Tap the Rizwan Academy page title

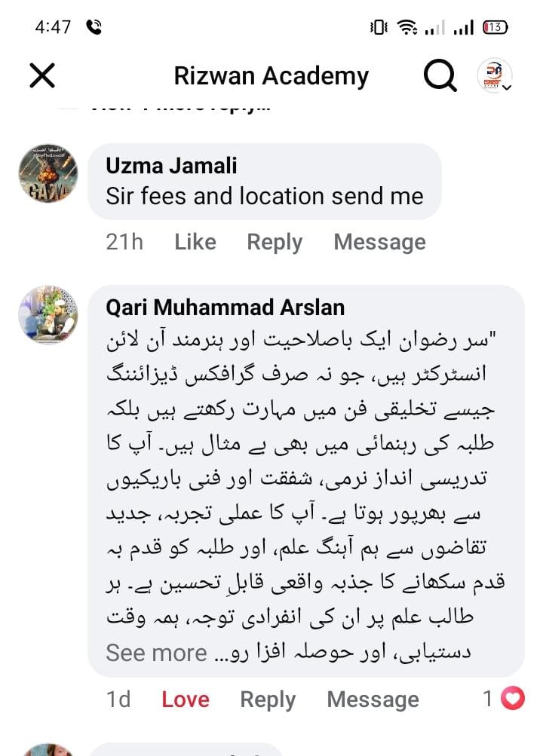click(271, 76)
